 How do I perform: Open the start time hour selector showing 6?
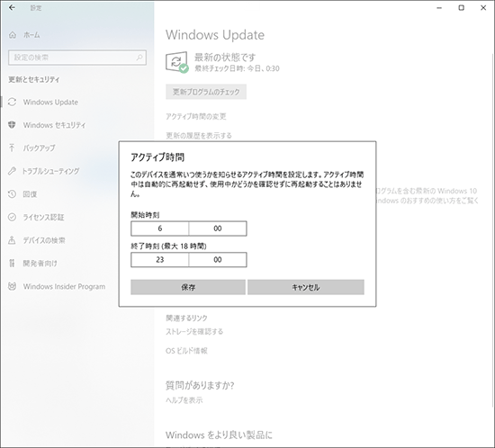click(x=159, y=228)
